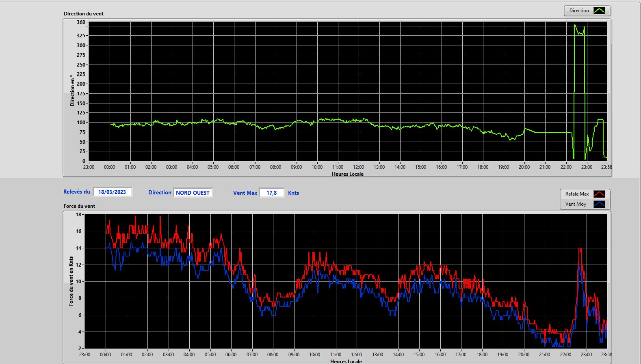Screen dimensions: 641x364
Task: Click the 0 value on direction axis
Action: tap(84, 161)
